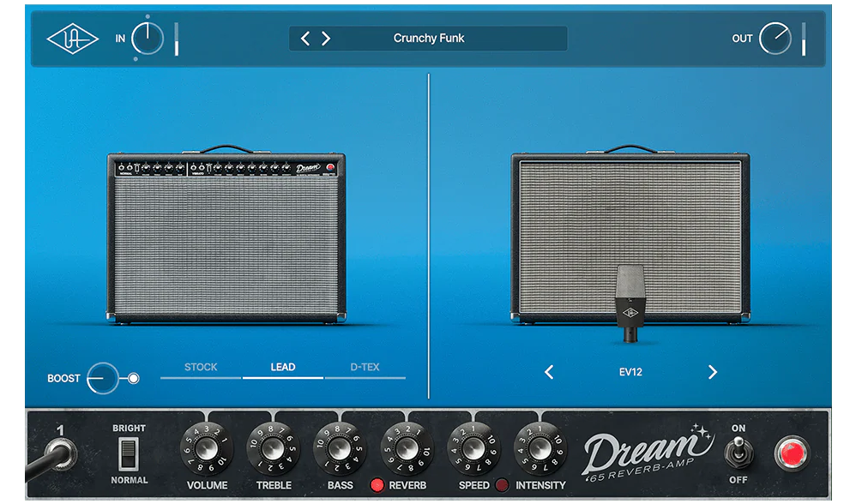856x504 pixels.
Task: Click the input jack labeled 1
Action: 60,453
